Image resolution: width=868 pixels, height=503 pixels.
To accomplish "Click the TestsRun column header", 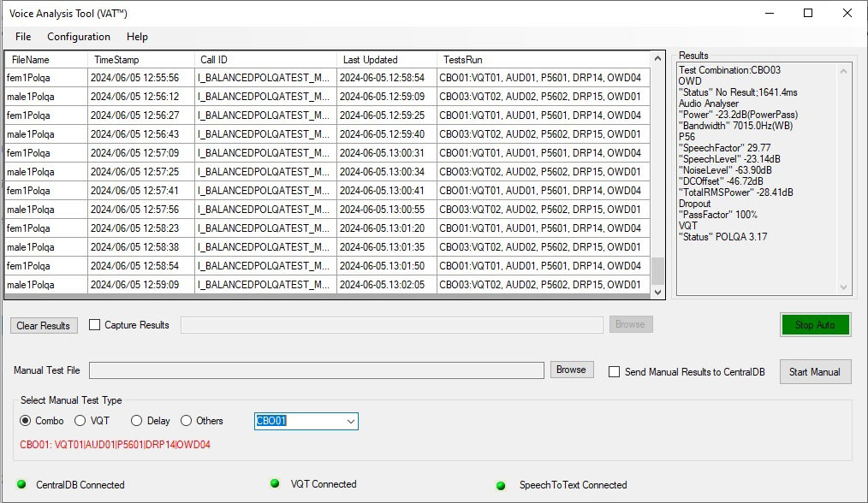I will coord(543,60).
